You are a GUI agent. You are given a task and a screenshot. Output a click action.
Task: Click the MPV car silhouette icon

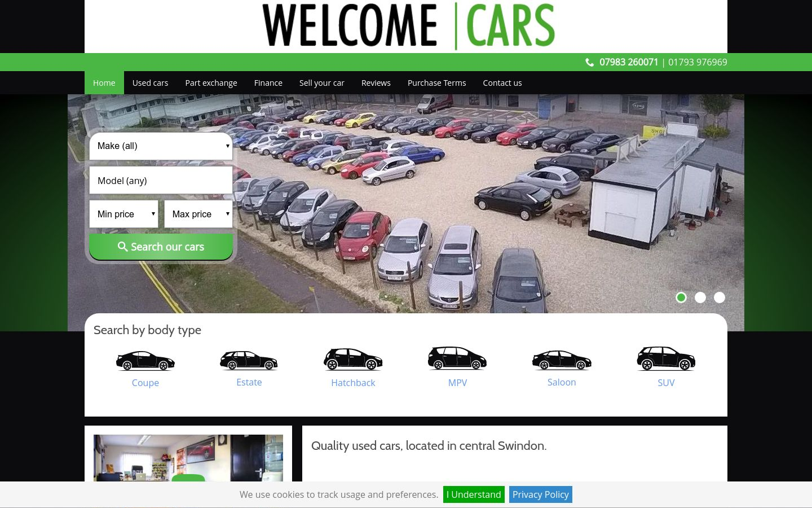click(457, 358)
